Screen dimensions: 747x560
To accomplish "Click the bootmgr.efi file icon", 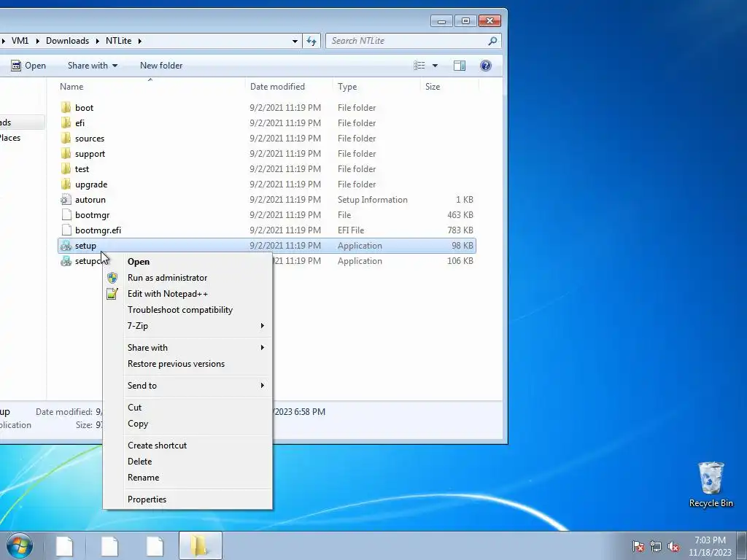I will pyautogui.click(x=66, y=230).
